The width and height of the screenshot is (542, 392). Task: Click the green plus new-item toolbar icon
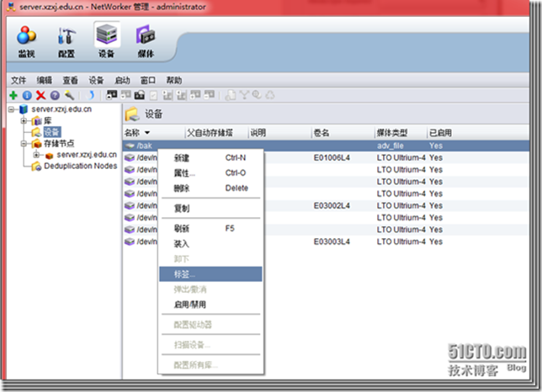click(13, 95)
